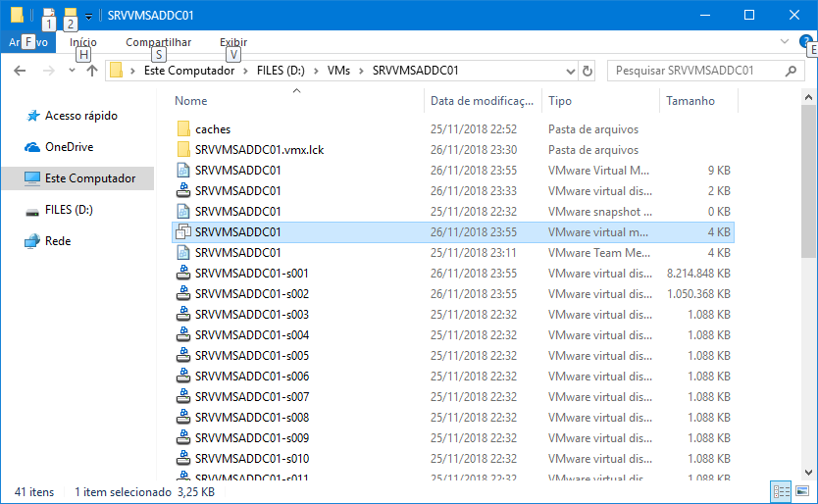The image size is (818, 504).
Task: Switch to Details view layout
Action: coord(782,491)
